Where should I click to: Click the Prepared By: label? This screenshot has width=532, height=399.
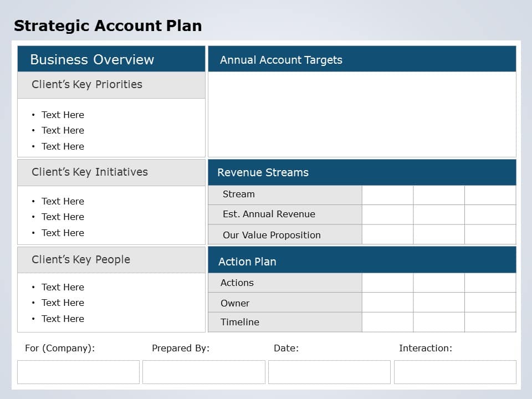coord(181,349)
